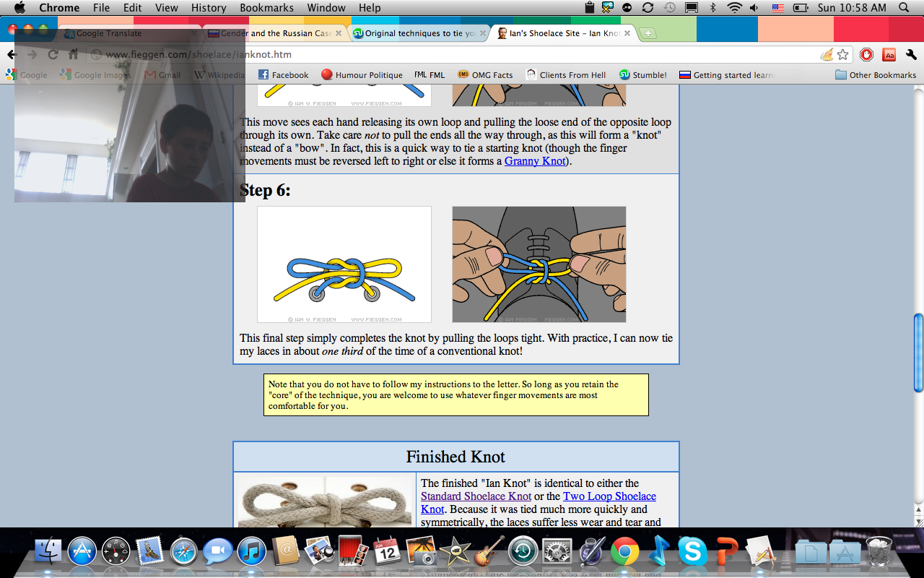The height and width of the screenshot is (578, 924).
Task: Click the Home icon in the Chrome toolbar
Action: (x=73, y=54)
